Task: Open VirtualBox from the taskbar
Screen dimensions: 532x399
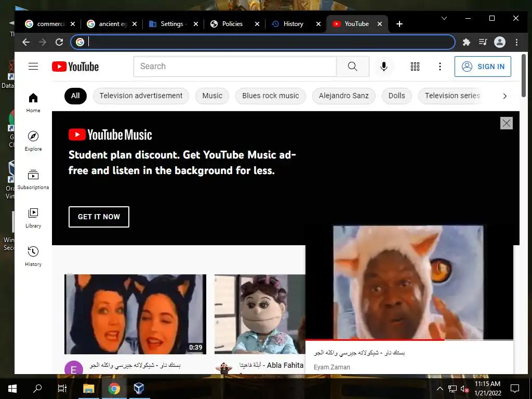Action: [139, 389]
